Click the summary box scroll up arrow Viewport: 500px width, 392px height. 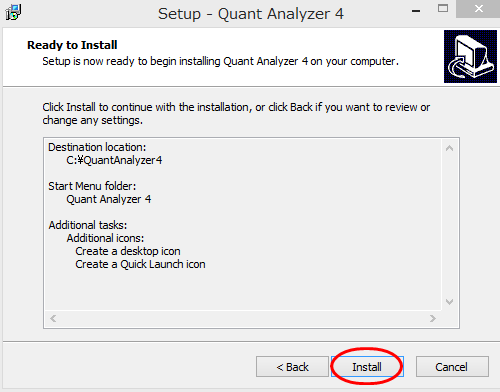[x=449, y=148]
